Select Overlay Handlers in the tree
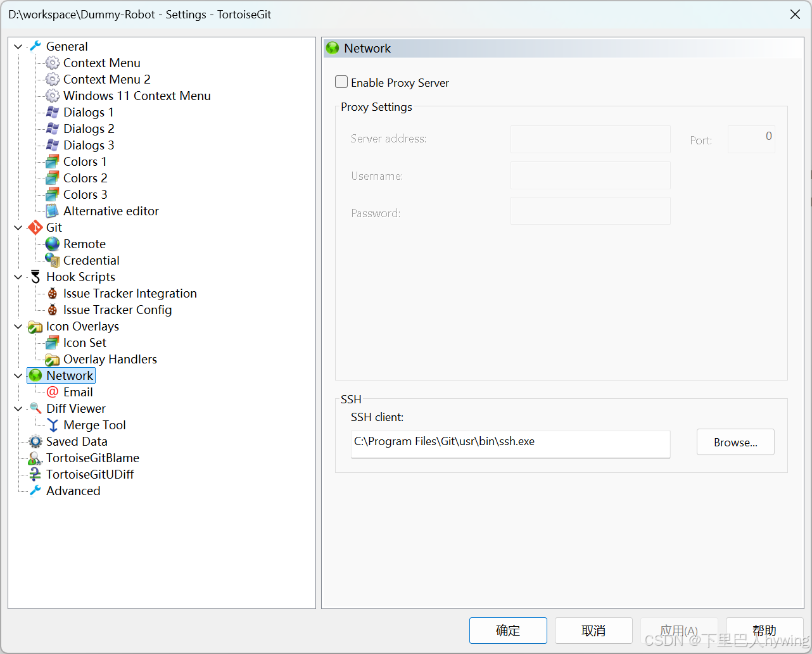This screenshot has height=654, width=812. tap(110, 359)
